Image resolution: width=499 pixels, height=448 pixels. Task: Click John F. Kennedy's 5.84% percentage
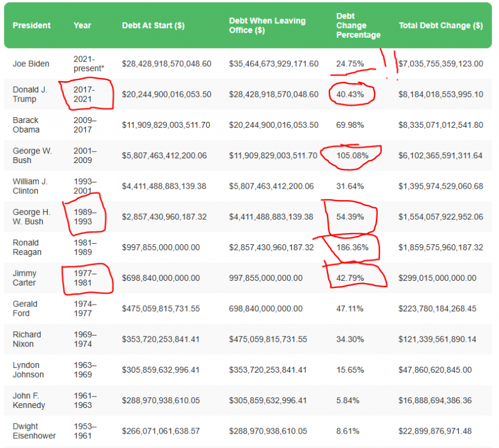coord(348,400)
